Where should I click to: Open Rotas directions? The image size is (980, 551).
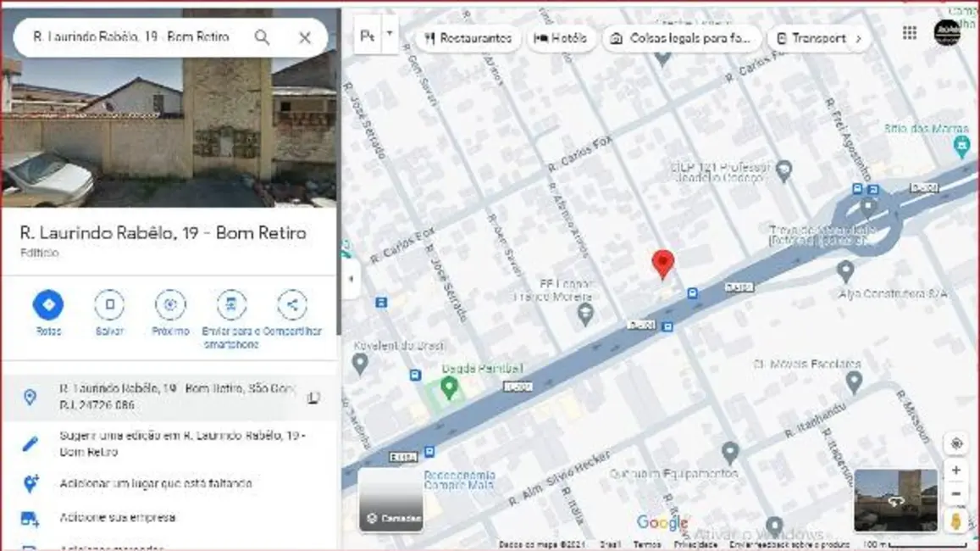pyautogui.click(x=48, y=305)
